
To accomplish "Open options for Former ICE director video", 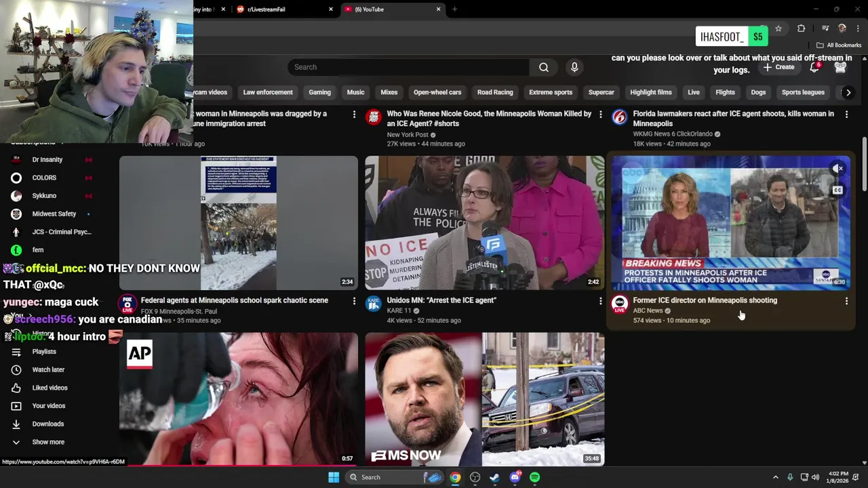I will click(x=846, y=301).
